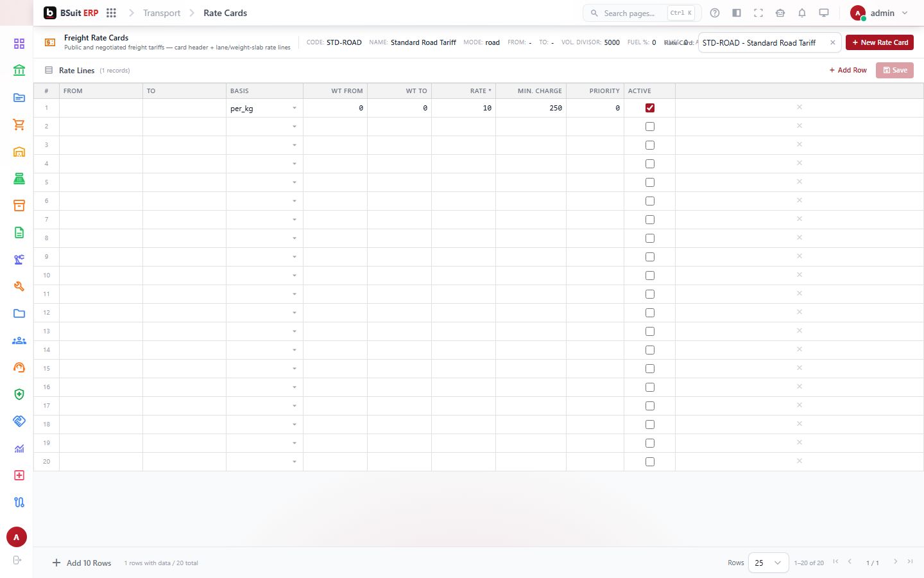Click the Search pages field
Image resolution: width=924 pixels, height=578 pixels.
[642, 13]
